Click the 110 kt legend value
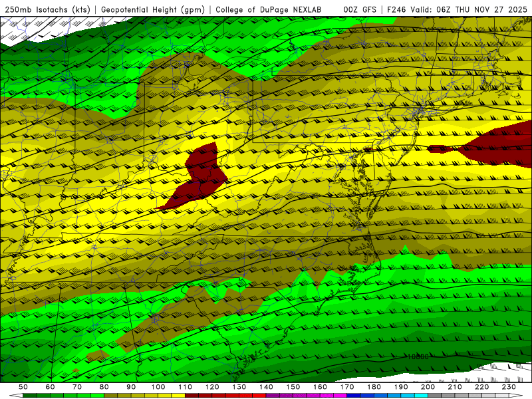The image size is (532, 399). (186, 387)
